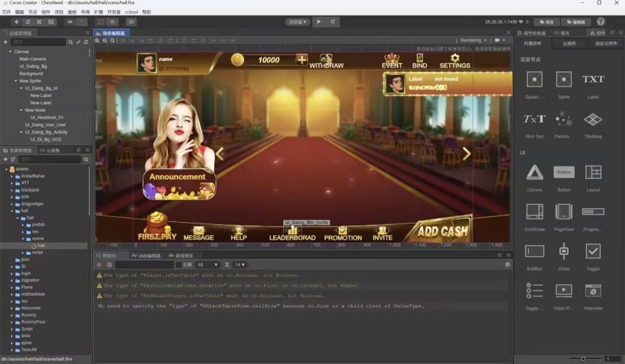Select the TiledMap widget icon
The height and width of the screenshot is (364, 625).
[593, 119]
